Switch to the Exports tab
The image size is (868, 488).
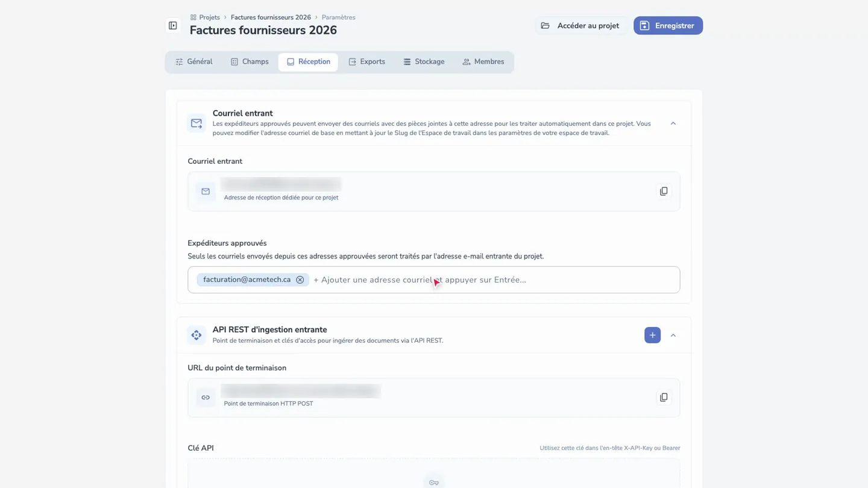[366, 62]
